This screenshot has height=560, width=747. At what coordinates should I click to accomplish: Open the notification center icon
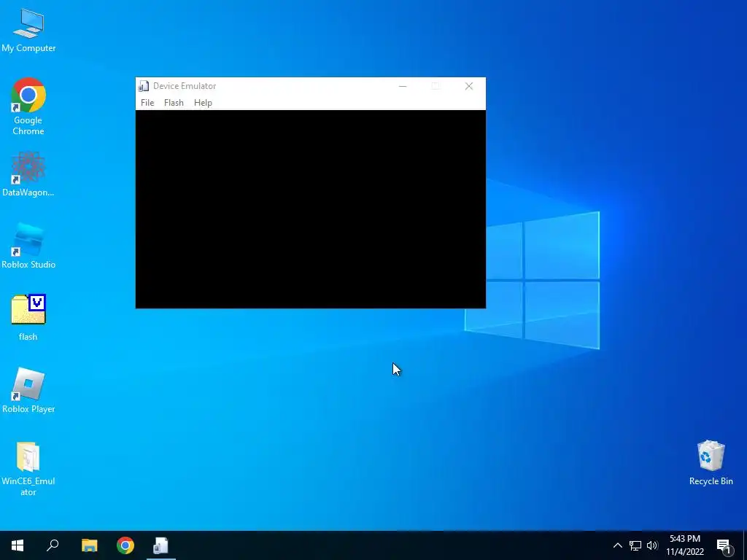point(724,546)
